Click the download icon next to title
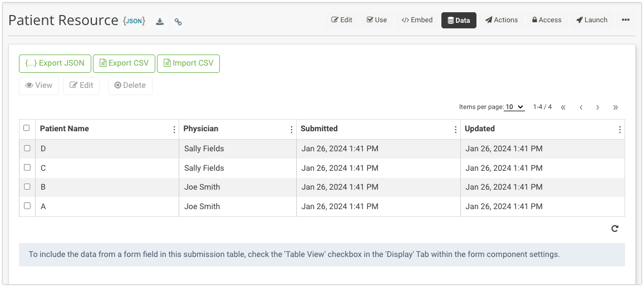The image size is (644, 287). pyautogui.click(x=160, y=22)
